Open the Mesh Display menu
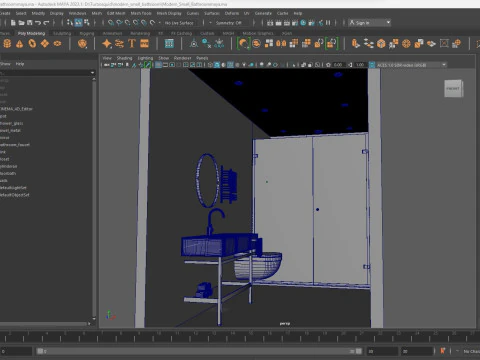 tap(169, 13)
